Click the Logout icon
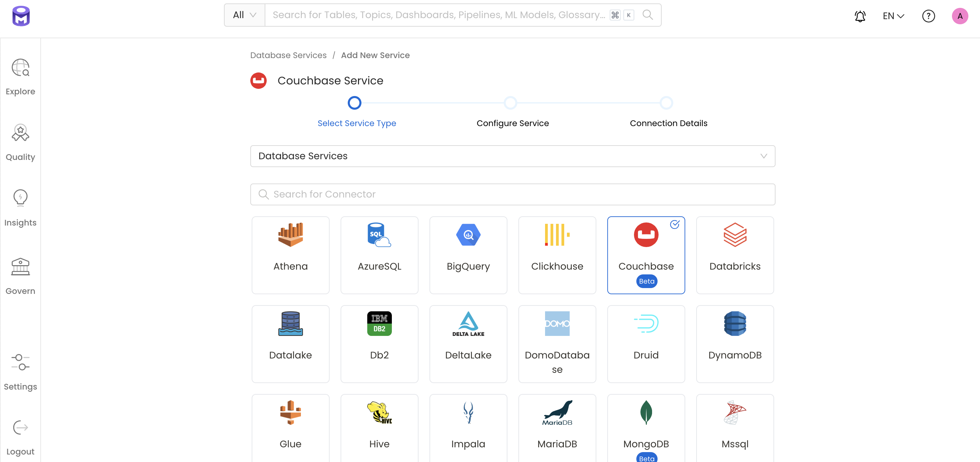 (x=20, y=428)
